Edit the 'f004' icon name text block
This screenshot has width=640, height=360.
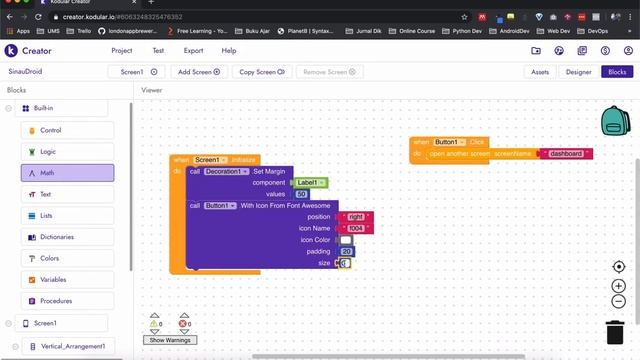[356, 228]
